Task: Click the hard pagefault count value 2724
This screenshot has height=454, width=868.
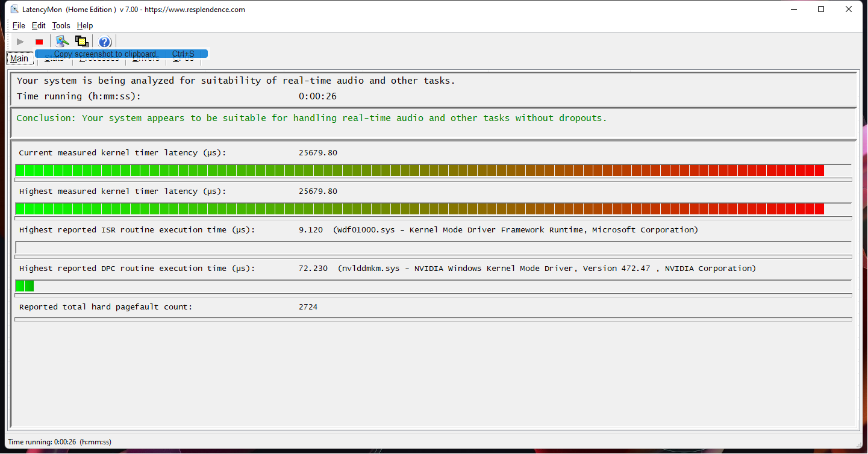Action: pos(308,307)
